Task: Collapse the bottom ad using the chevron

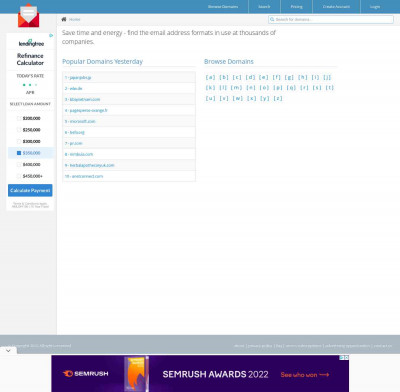Action: [x=8, y=351]
